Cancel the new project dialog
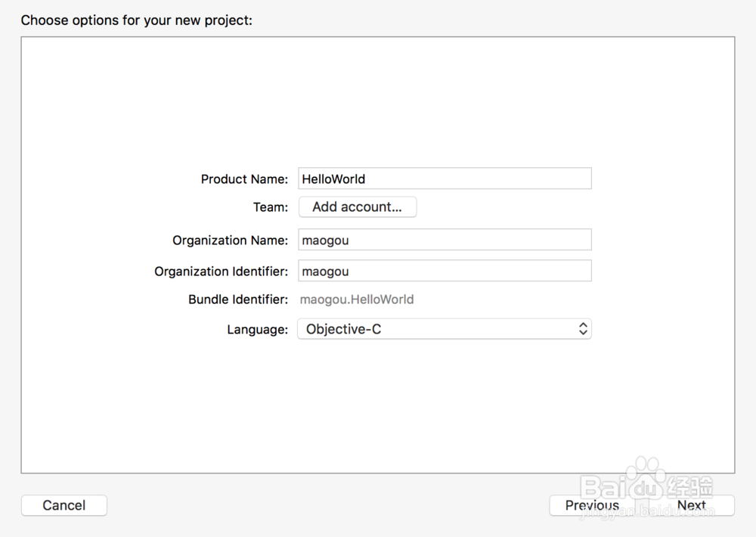Screen dimensions: 756x537 coord(64,505)
